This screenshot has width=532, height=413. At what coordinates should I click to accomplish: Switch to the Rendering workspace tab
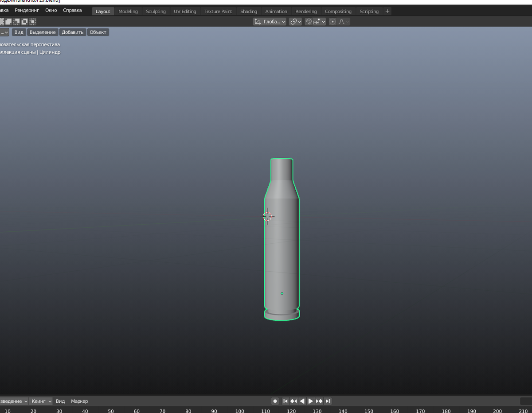pyautogui.click(x=306, y=11)
